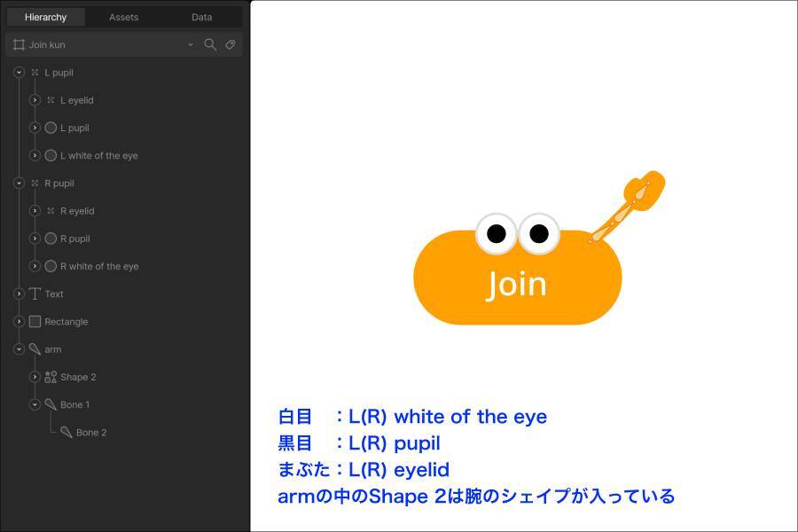Click the square icon beside Rectangle
The height and width of the screenshot is (532, 798).
point(34,321)
